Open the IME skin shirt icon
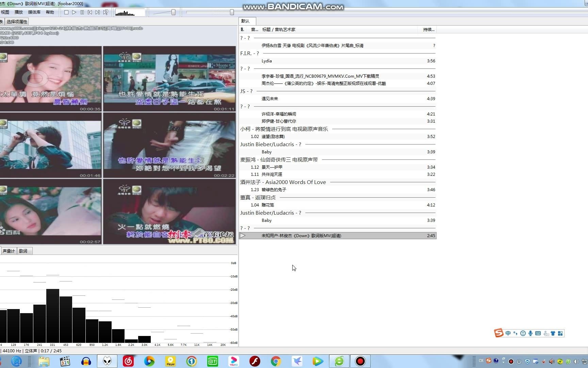Viewport: 588px width, 368px height. 553,333
